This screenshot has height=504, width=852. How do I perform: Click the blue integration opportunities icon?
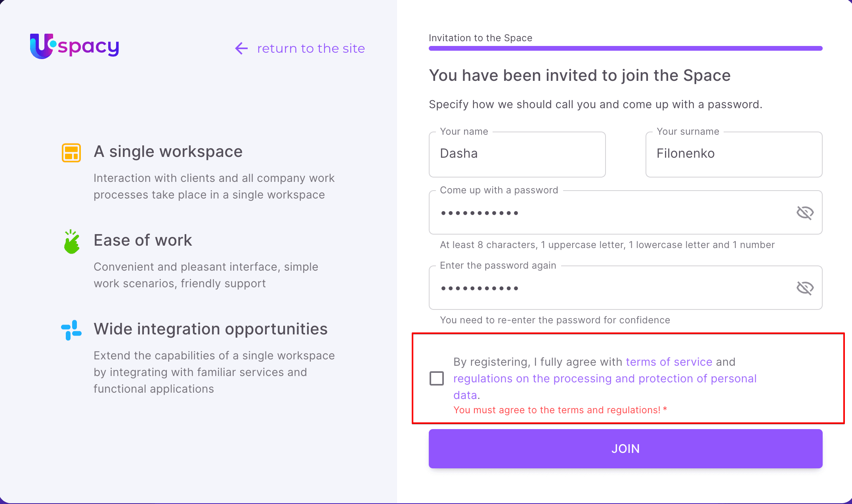(x=71, y=330)
